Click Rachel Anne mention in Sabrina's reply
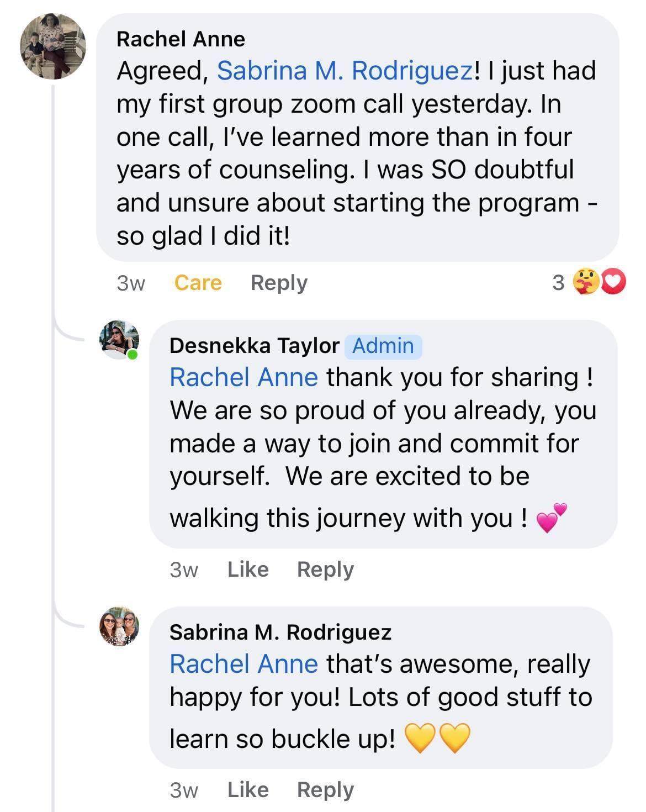646x812 pixels. point(243,664)
